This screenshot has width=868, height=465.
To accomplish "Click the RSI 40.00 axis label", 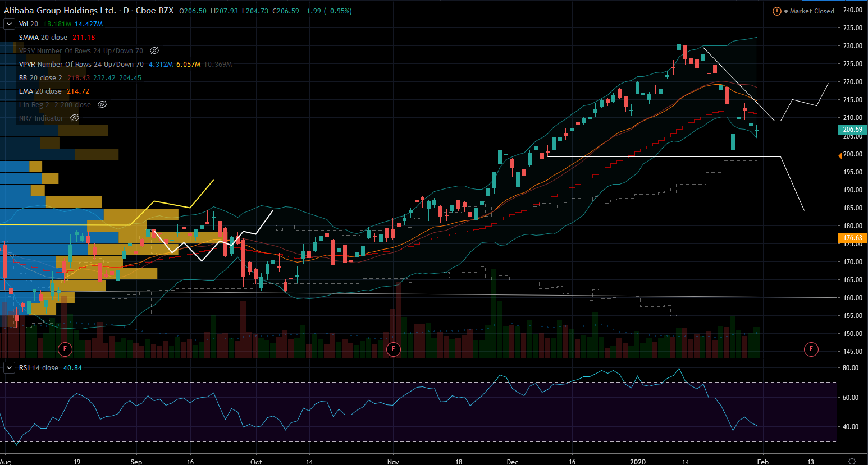I will click(851, 427).
